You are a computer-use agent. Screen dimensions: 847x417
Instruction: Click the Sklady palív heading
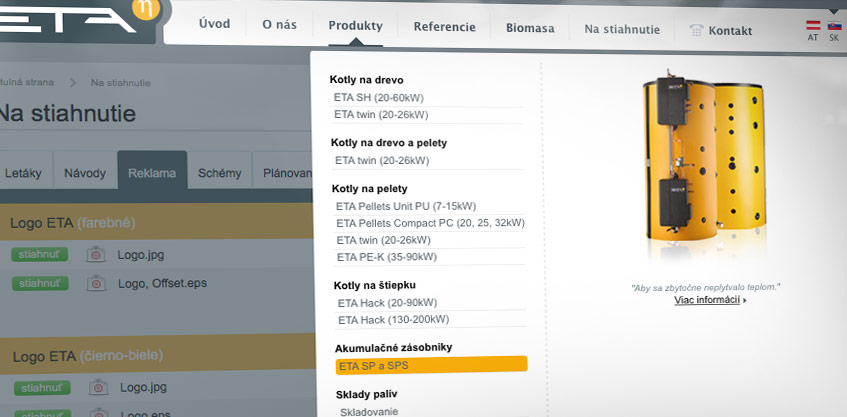coord(366,394)
